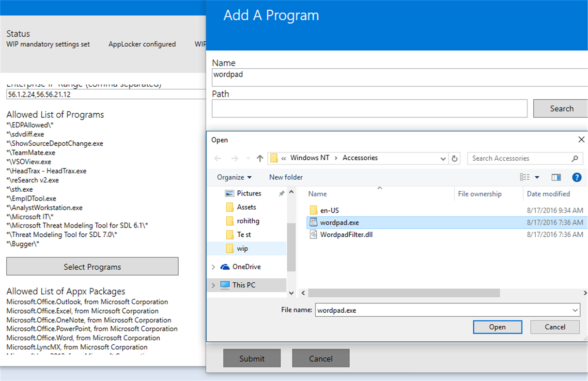
Task: Select the en-US folder icon
Action: point(313,211)
